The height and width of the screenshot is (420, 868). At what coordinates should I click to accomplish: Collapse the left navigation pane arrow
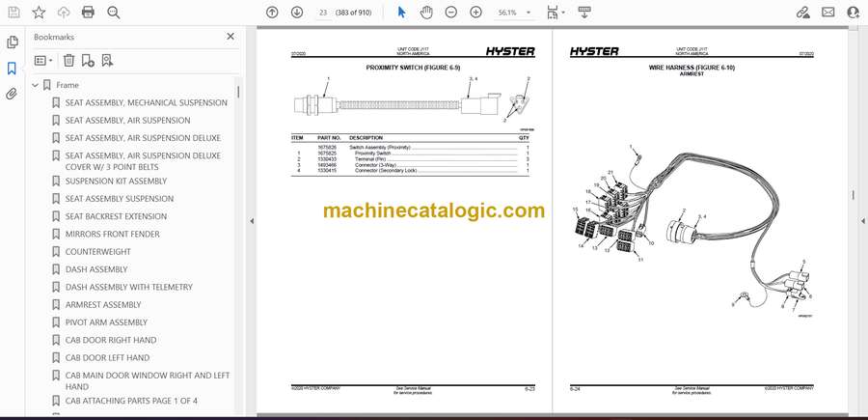pyautogui.click(x=252, y=221)
